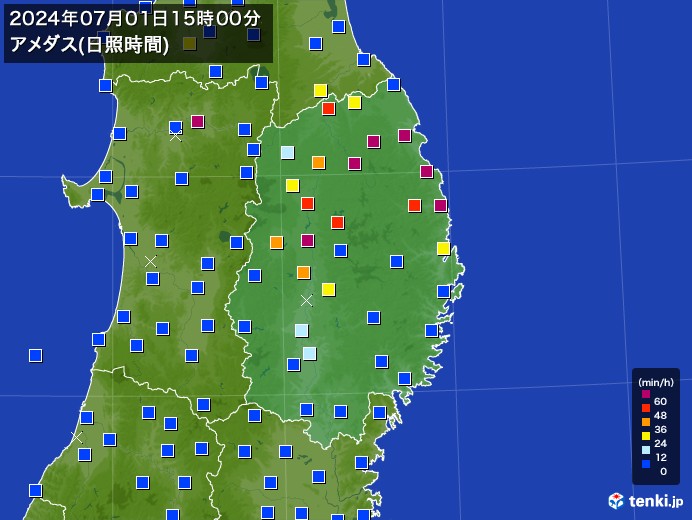
Task: Select the yellow marker on Iwate's Pacific coast
Action: (444, 249)
